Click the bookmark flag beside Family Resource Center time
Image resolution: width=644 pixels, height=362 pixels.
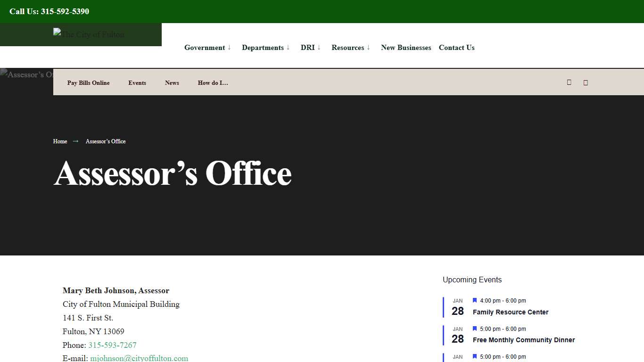[x=474, y=300]
